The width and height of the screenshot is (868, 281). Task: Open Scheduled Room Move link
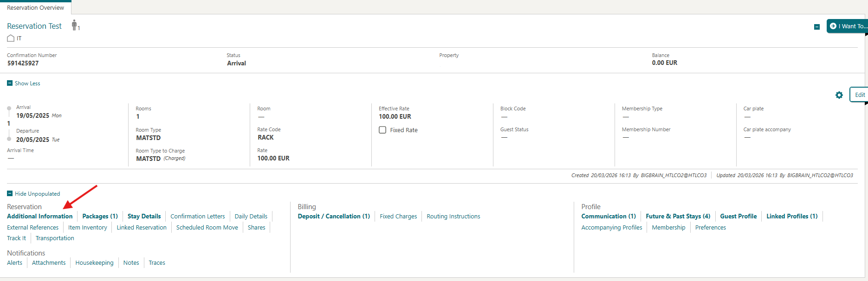pyautogui.click(x=207, y=228)
